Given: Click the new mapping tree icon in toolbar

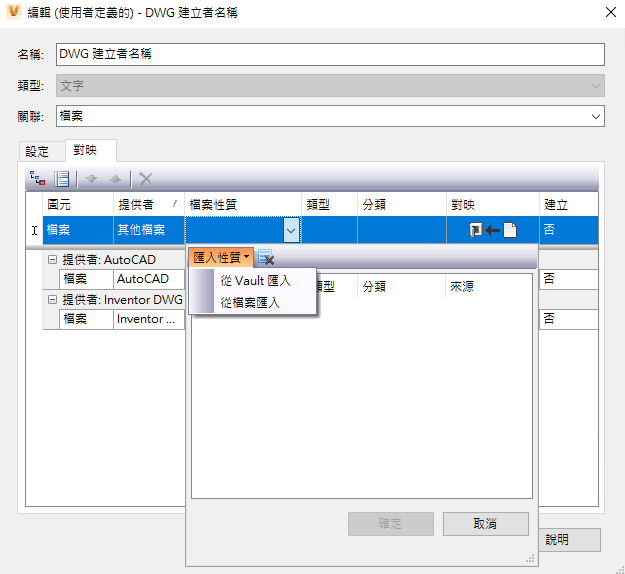Looking at the screenshot, I should click(38, 179).
